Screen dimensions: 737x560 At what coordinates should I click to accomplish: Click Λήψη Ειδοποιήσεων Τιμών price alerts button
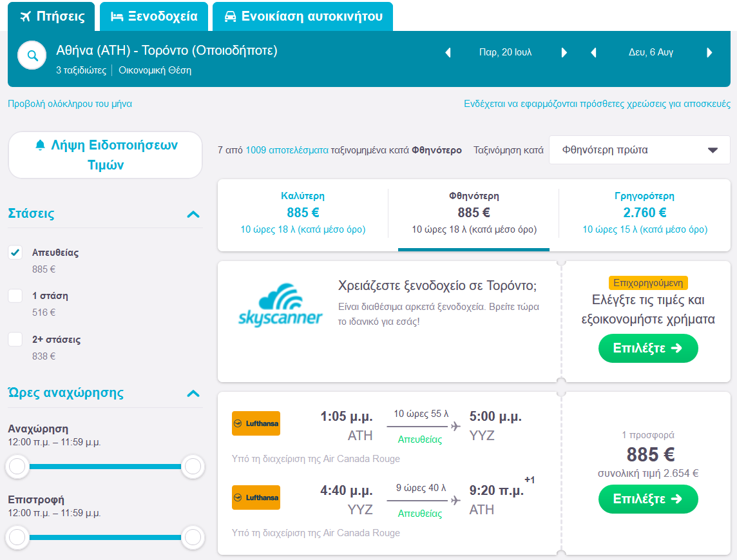click(x=105, y=155)
